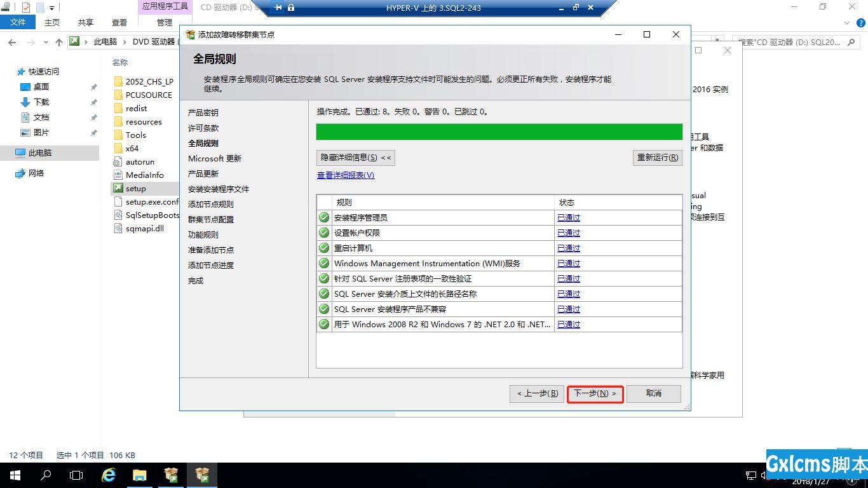This screenshot has height=488, width=868.
Task: Open the taskbar search
Action: 46,475
